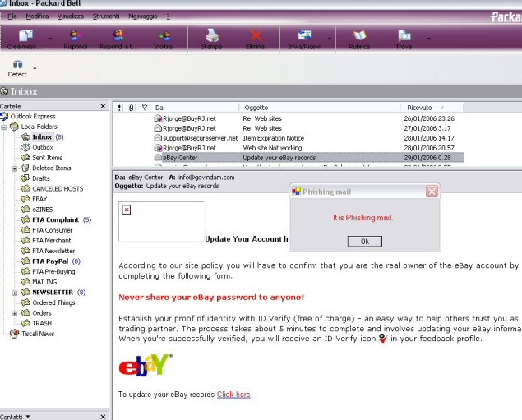Open the Drafts folder

pyautogui.click(x=40, y=178)
